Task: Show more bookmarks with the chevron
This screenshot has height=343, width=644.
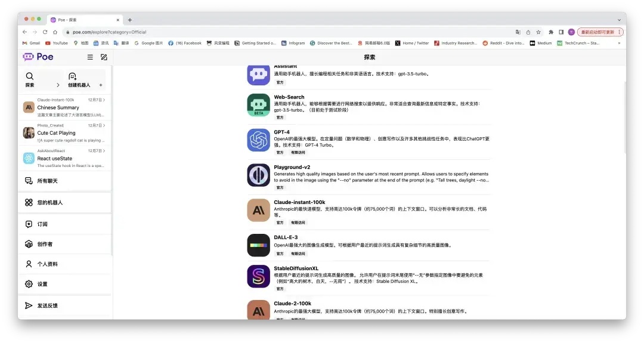Action: coord(619,43)
